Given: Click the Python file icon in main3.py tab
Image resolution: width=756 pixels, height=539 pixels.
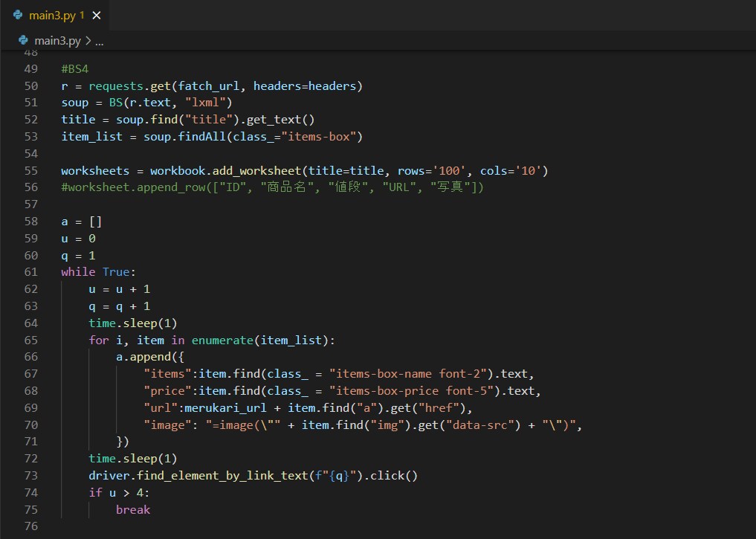Looking at the screenshot, I should click(18, 15).
